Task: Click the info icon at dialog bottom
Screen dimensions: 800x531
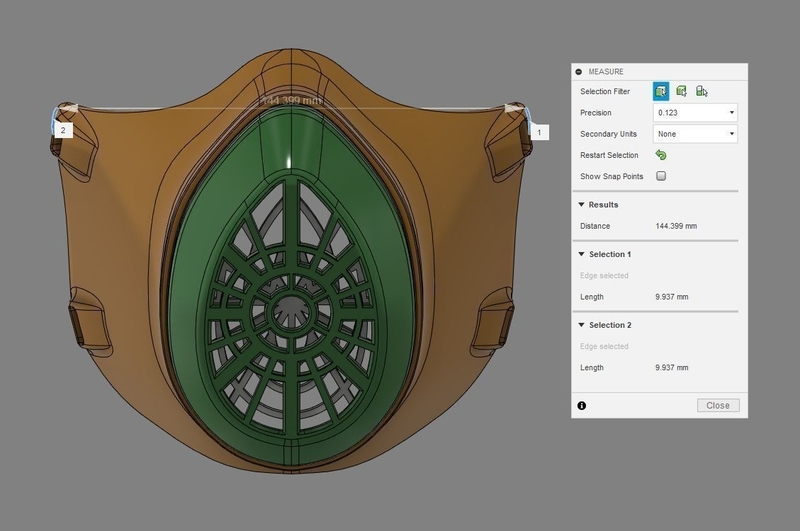Action: coord(582,405)
